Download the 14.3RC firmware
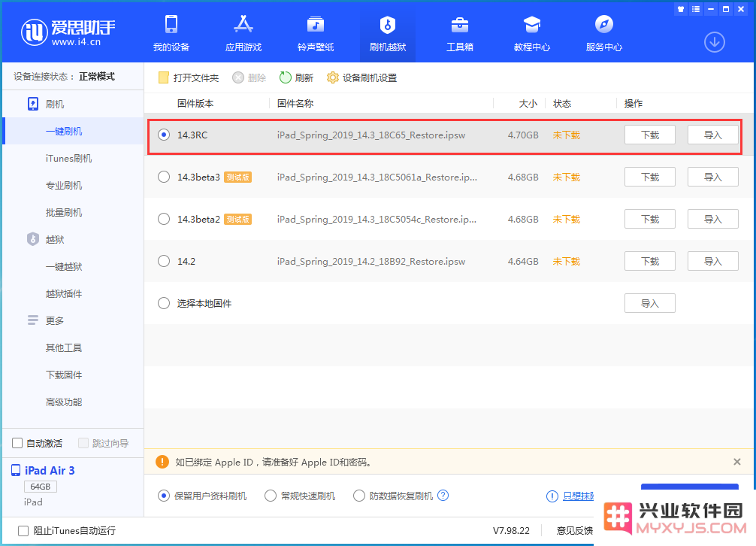Screen dimensions: 756x546 click(x=649, y=135)
